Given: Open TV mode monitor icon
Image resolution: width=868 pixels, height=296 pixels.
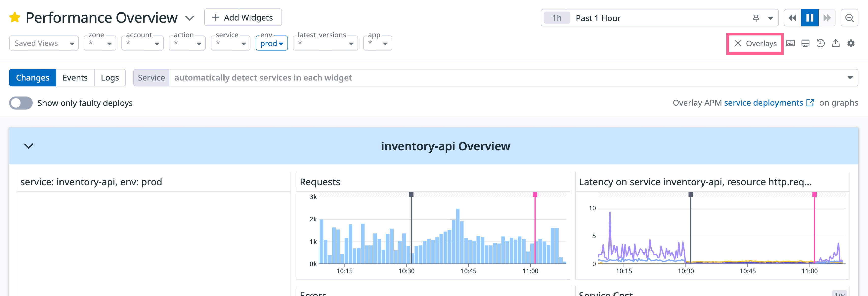Looking at the screenshot, I should [x=805, y=43].
